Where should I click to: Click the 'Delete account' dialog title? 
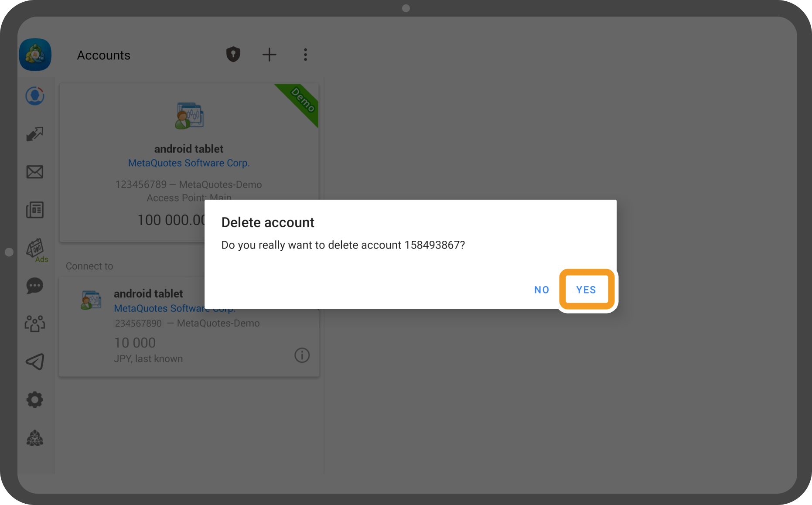(x=268, y=222)
